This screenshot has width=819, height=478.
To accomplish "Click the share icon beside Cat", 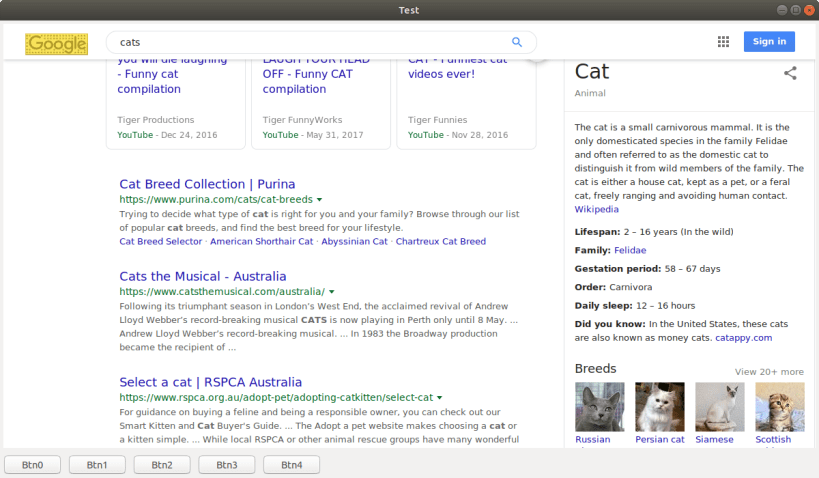I will click(790, 73).
